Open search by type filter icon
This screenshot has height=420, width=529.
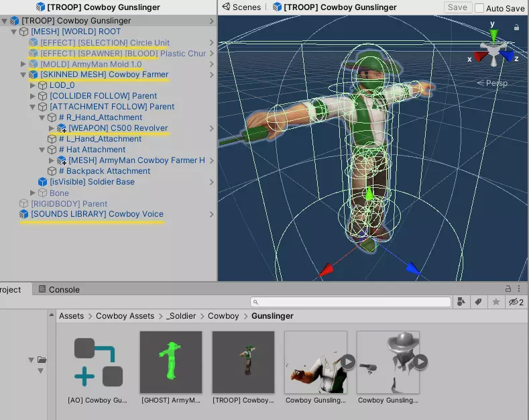click(x=461, y=302)
